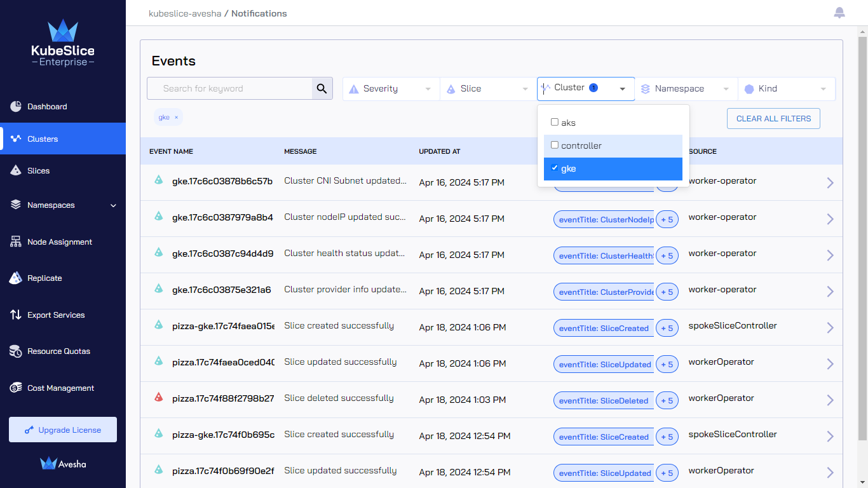
Task: Open Replicate in sidebar
Action: coord(44,278)
